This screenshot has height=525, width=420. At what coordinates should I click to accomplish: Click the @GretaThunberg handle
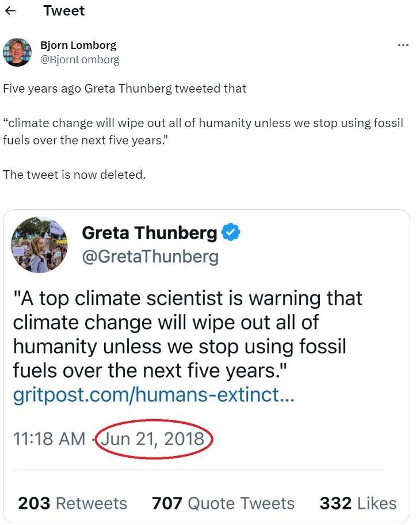click(x=150, y=256)
